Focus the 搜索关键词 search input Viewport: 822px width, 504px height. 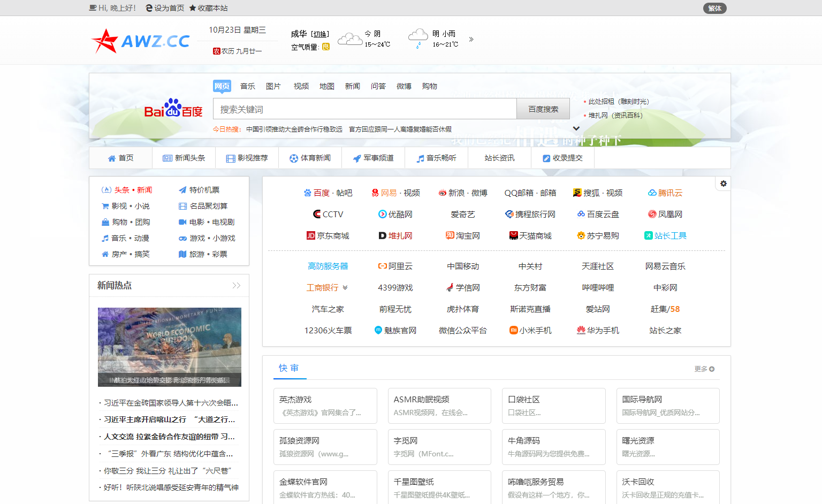365,109
